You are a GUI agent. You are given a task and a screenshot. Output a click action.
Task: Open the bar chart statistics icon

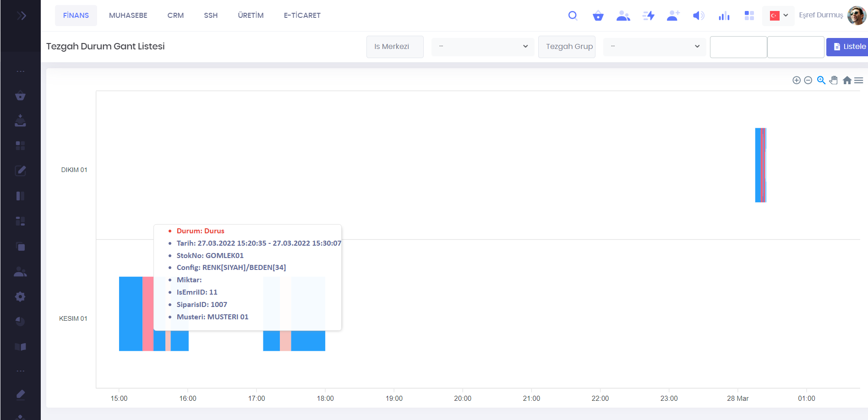724,16
